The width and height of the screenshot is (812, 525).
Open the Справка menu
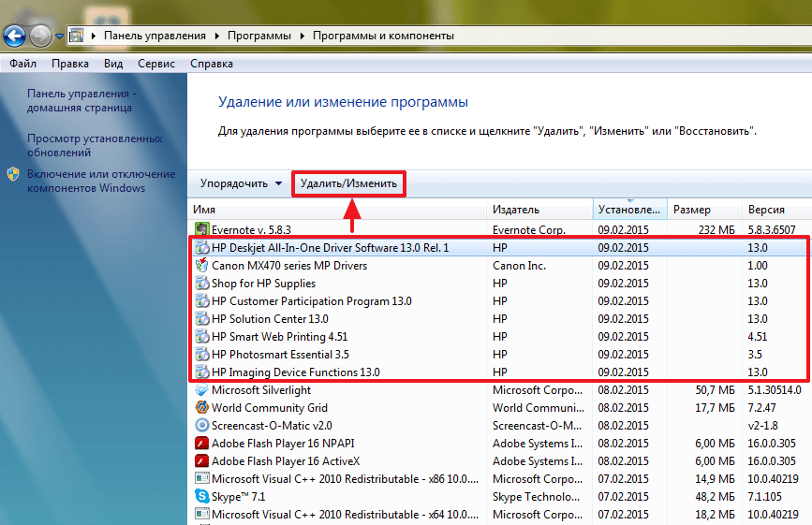click(212, 64)
